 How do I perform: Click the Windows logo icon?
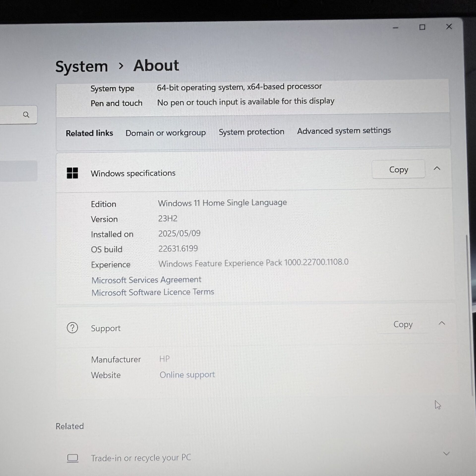click(x=72, y=173)
